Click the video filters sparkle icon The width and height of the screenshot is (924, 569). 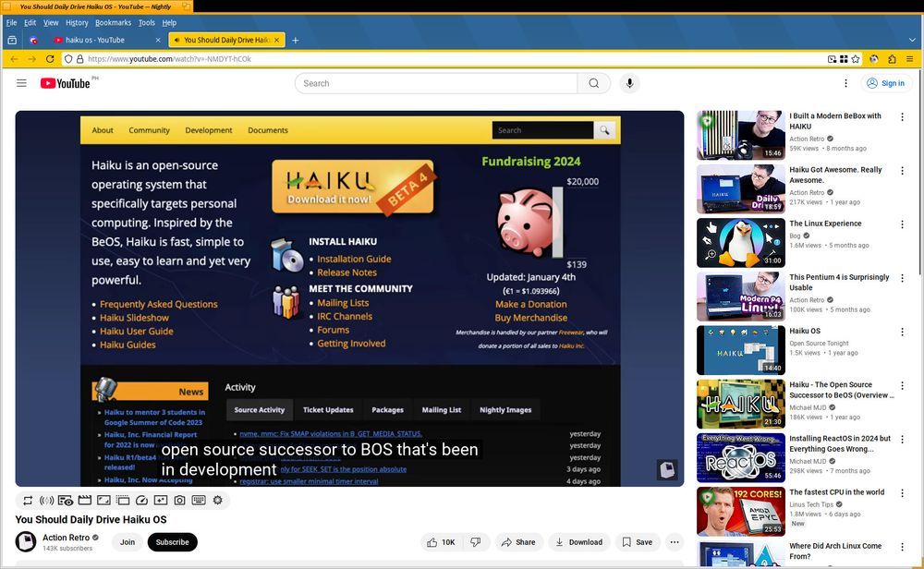(x=160, y=500)
